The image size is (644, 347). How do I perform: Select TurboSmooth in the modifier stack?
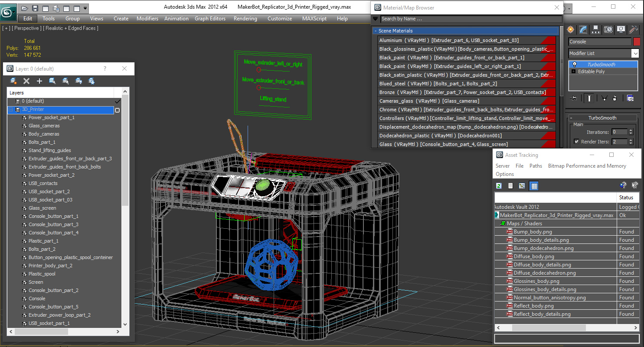(603, 65)
